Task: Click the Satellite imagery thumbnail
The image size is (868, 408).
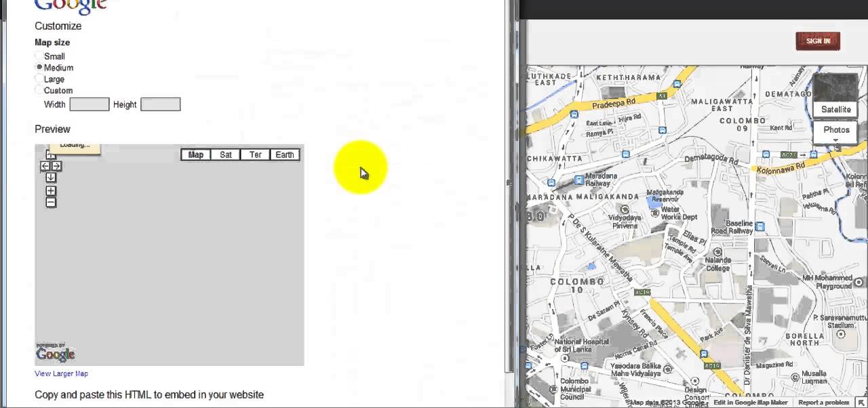Action: (836, 87)
